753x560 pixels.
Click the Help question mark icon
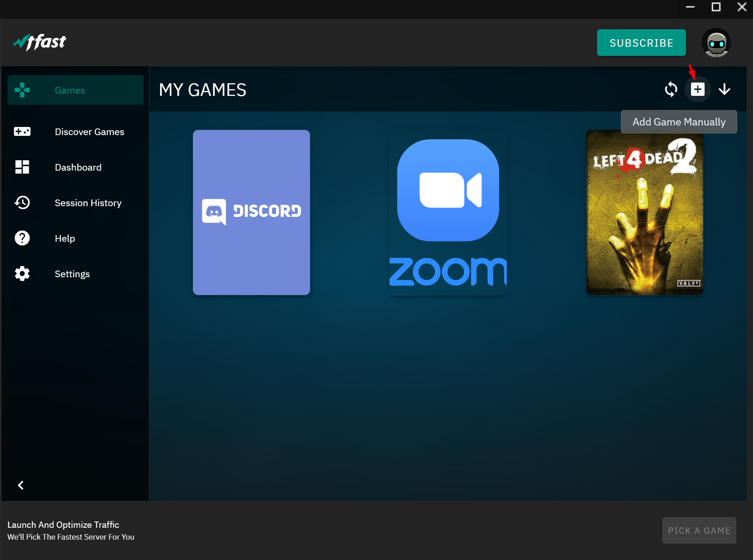click(22, 238)
